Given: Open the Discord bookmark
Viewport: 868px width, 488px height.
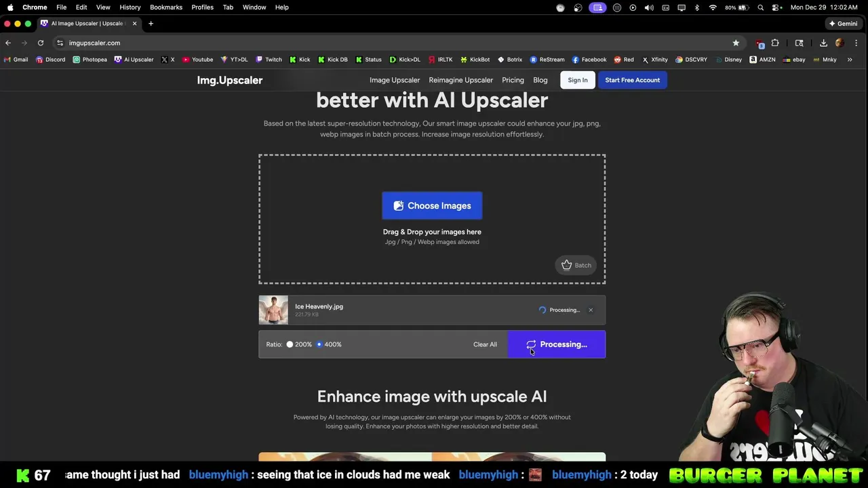Looking at the screenshot, I should (x=50, y=60).
